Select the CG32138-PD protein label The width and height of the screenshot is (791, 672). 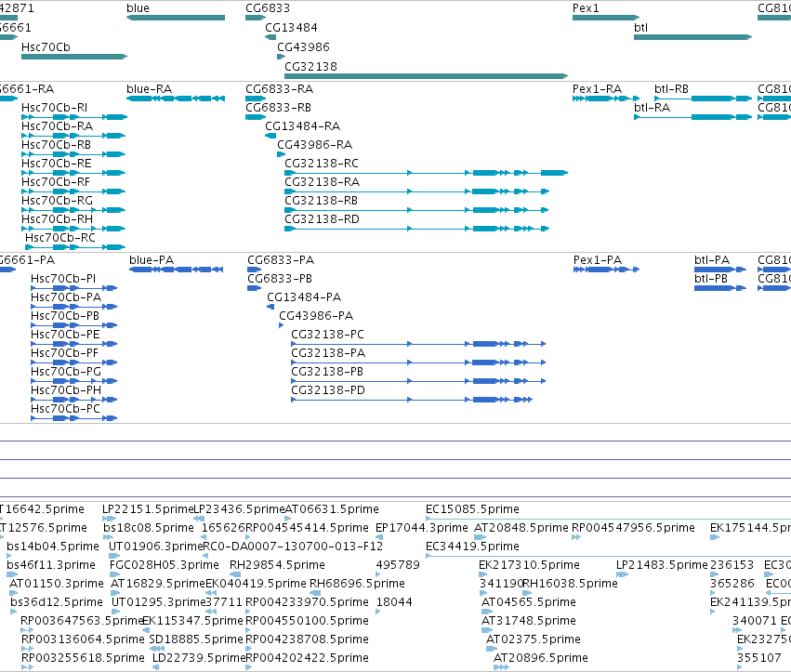[328, 390]
